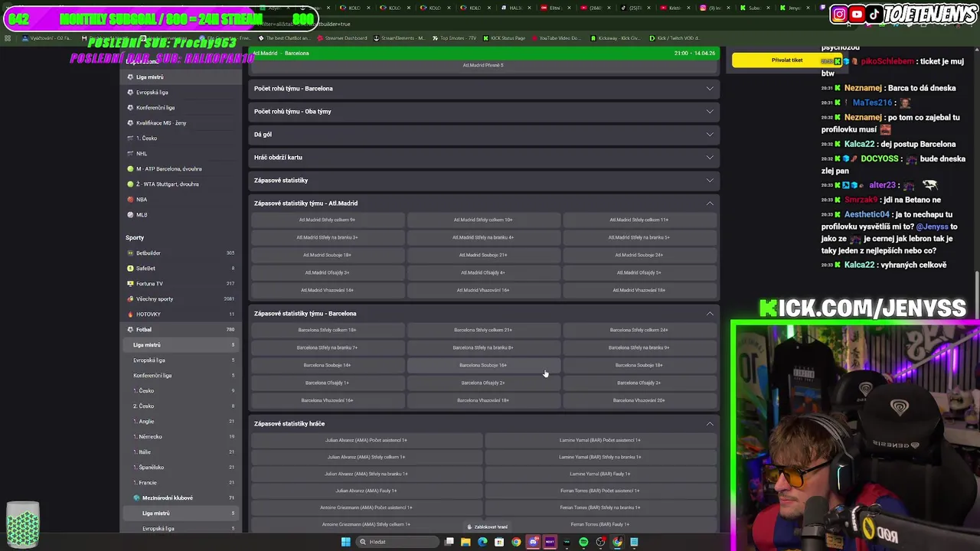Open File Explorer from the taskbar
The width and height of the screenshot is (980, 551).
point(465,542)
